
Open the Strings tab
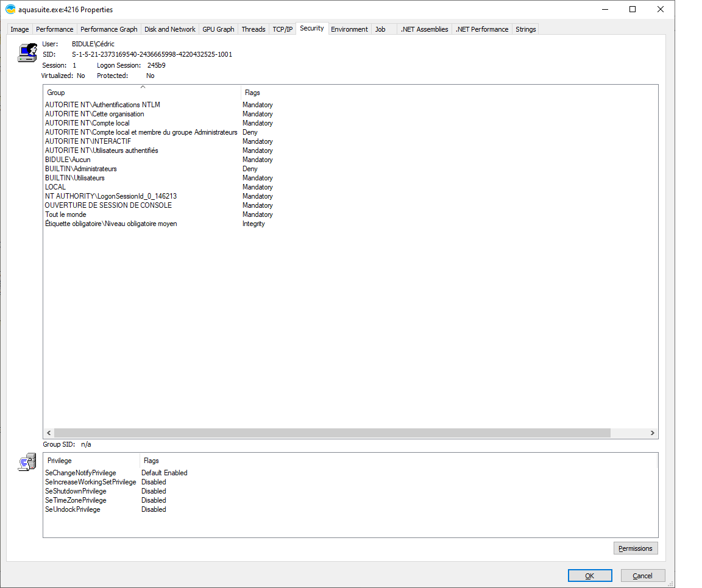click(526, 29)
